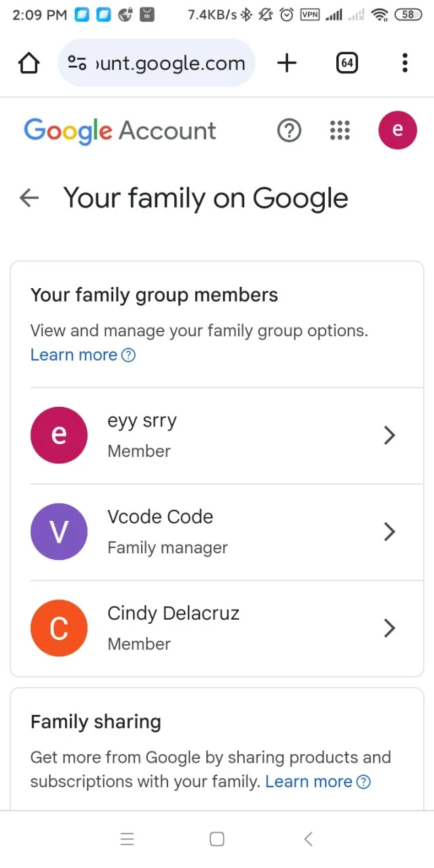Expand eyy srry member chevron
The image size is (434, 868).
389,435
